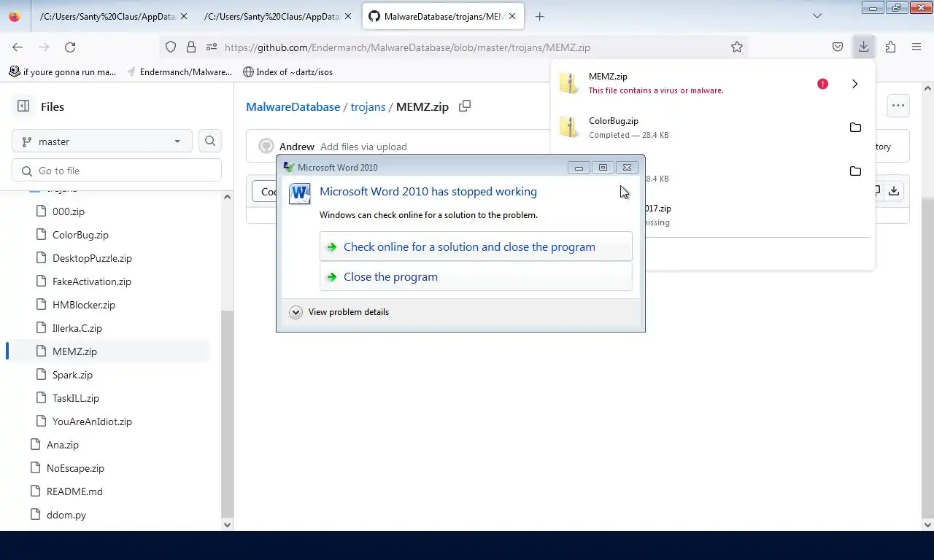Switch to the second C:/Users/Santy tab

click(278, 16)
